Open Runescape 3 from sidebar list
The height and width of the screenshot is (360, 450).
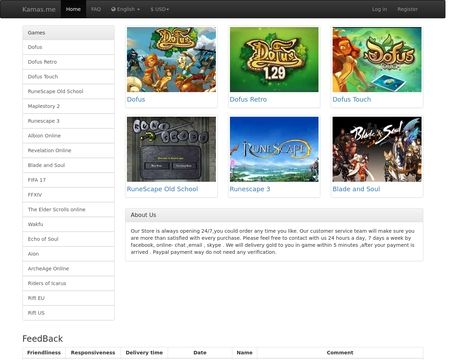coord(68,121)
